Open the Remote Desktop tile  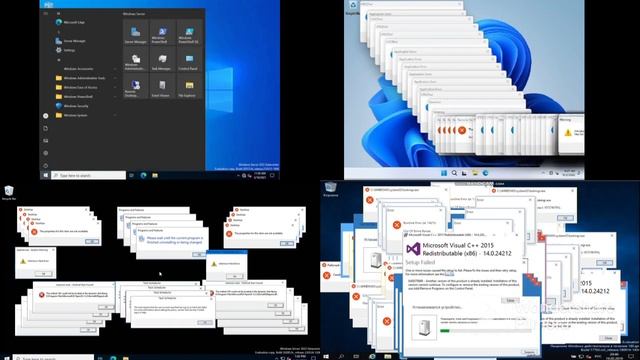(136, 86)
